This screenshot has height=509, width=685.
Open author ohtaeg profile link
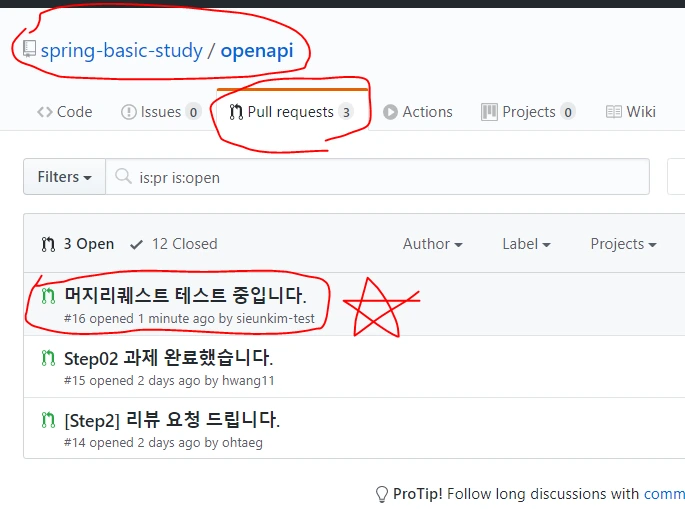[x=242, y=443]
